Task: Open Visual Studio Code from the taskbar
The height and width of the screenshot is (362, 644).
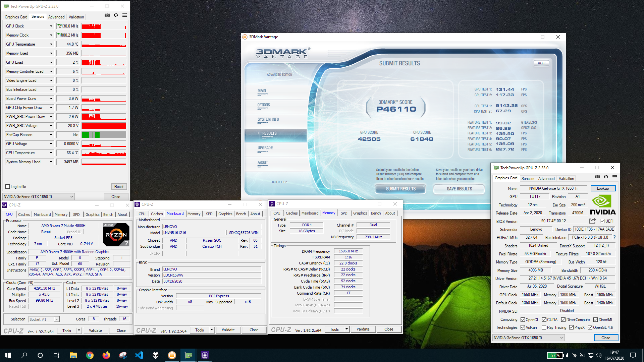Action: click(x=139, y=355)
